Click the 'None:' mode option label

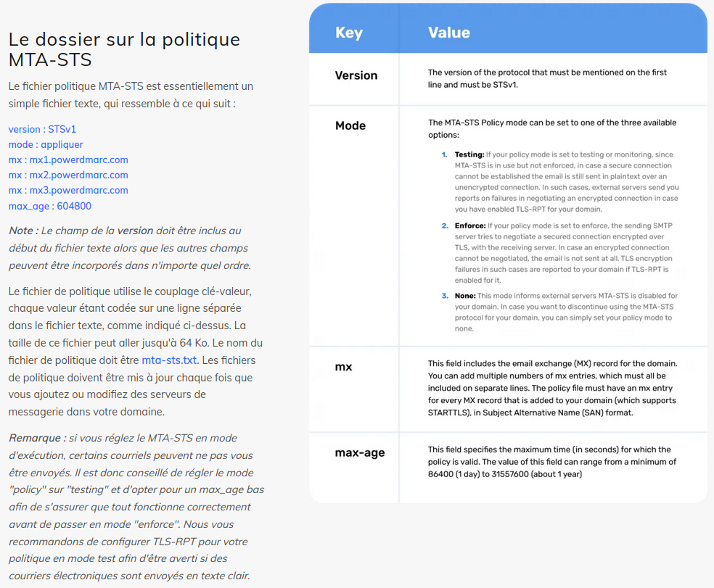[464, 296]
